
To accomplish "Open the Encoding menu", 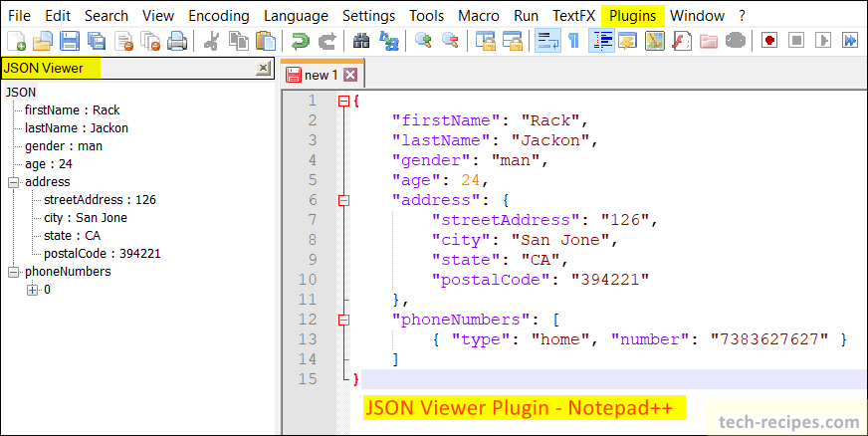I will click(220, 16).
